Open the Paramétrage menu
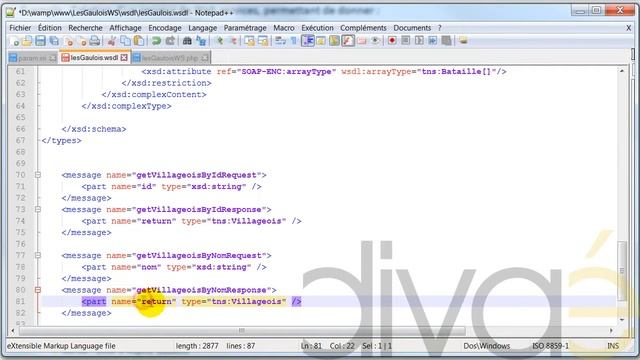This screenshot has height=360, width=640. tap(245, 28)
